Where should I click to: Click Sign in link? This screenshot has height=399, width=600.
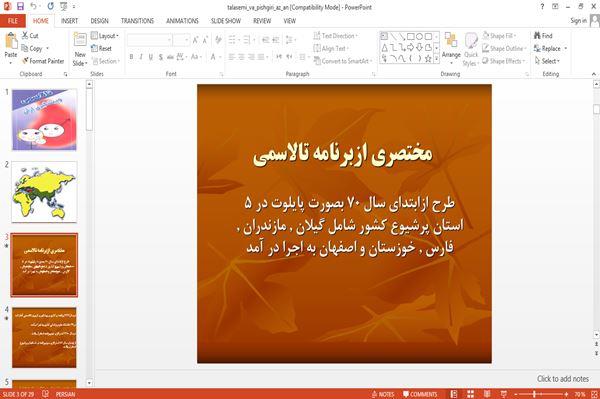pyautogui.click(x=578, y=21)
